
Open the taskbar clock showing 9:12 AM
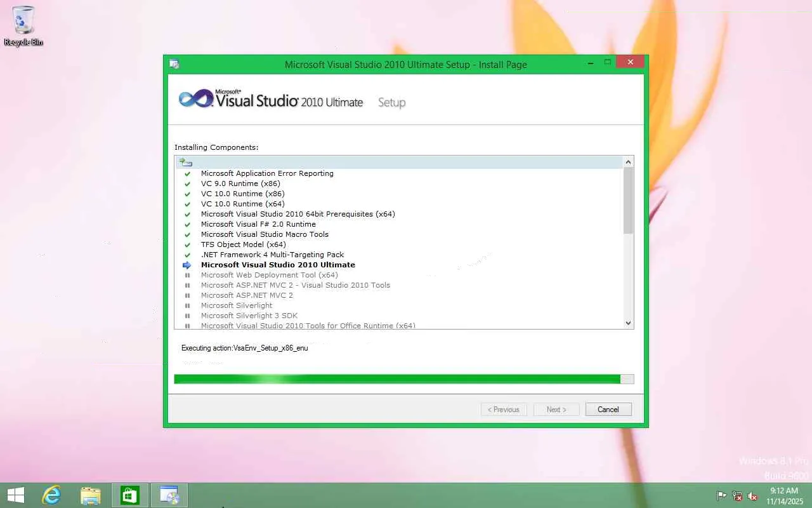point(784,496)
